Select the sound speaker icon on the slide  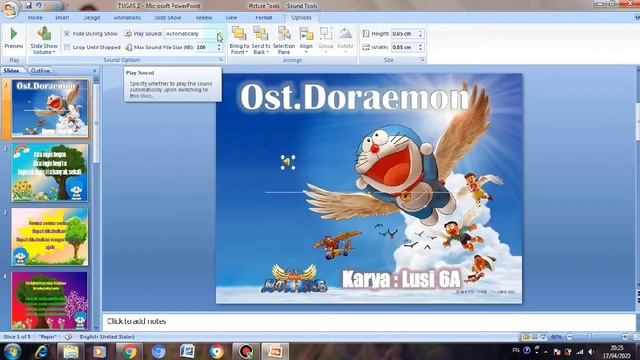[x=288, y=162]
